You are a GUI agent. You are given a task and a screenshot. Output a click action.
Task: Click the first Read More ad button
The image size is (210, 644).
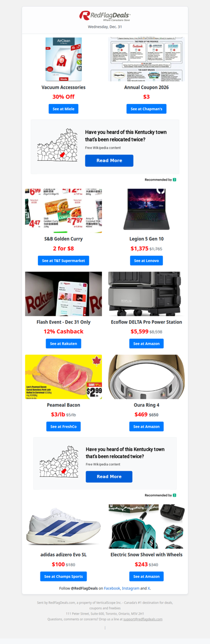click(x=109, y=161)
